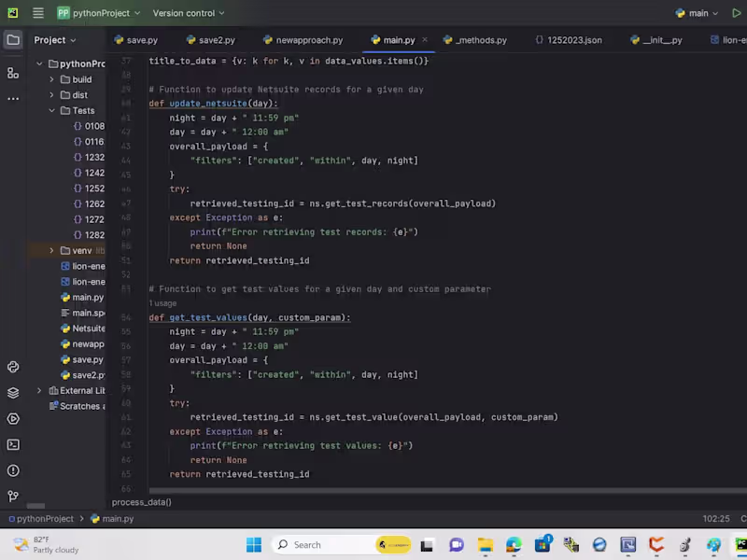Viewport: 747px width, 560px height.
Task: Open the Terminal tool window icon
Action: point(13,445)
